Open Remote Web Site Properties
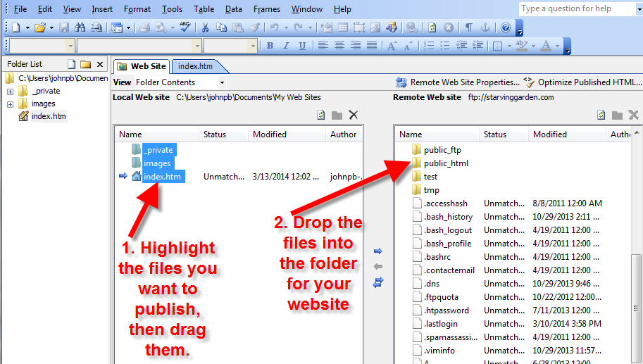 point(458,82)
